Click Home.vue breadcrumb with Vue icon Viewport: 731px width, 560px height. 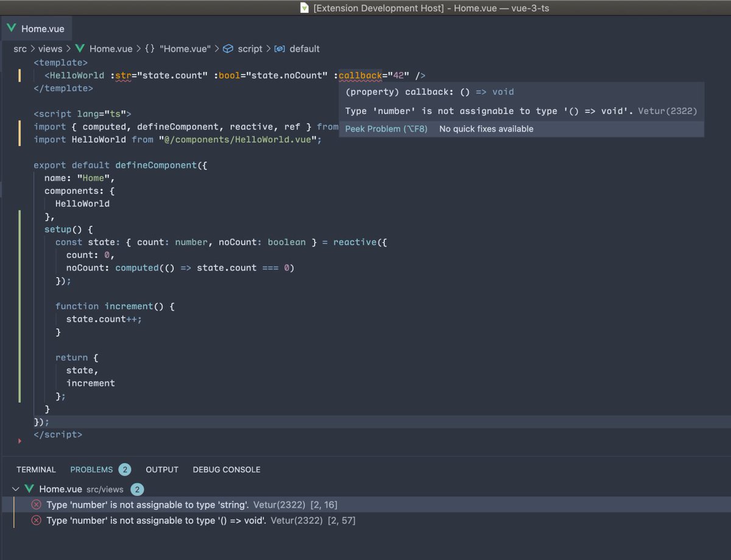103,49
